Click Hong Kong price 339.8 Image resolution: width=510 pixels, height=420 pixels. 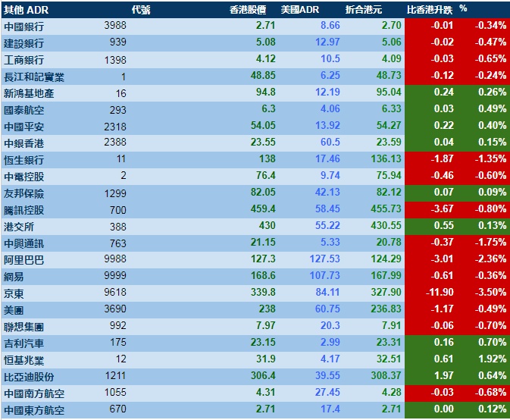click(263, 292)
